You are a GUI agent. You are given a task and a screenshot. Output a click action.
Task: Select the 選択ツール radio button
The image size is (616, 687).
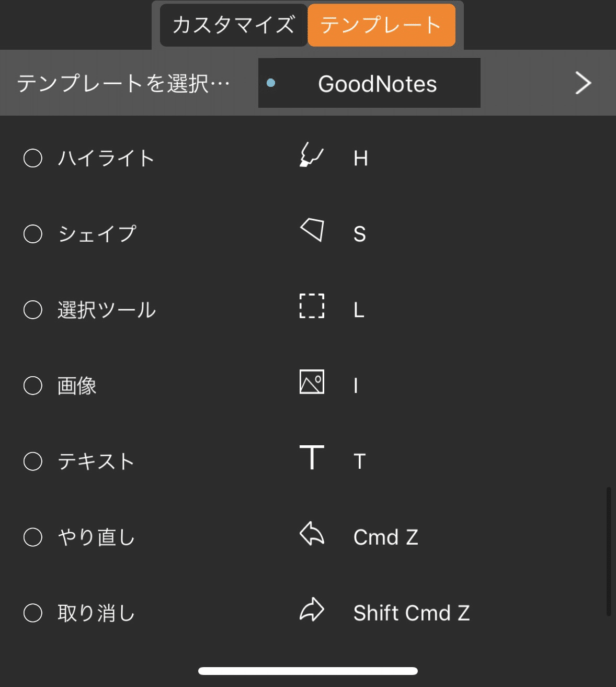(33, 310)
